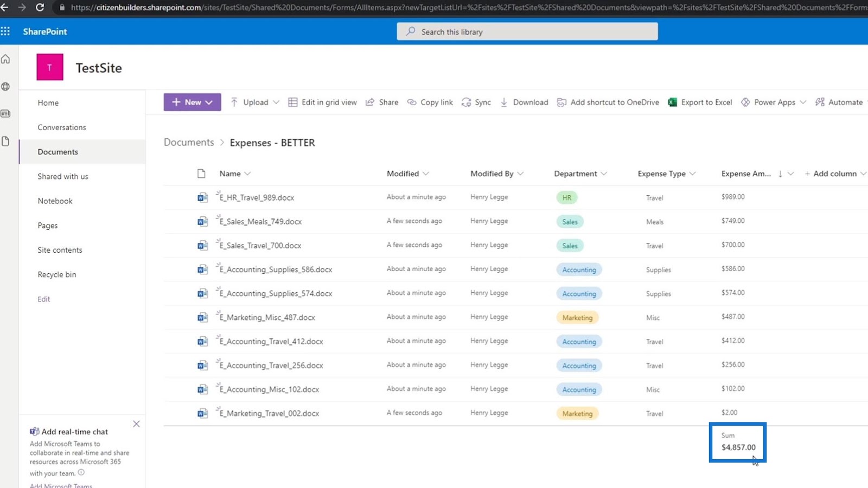
Task: Click Copy link in command bar
Action: (x=430, y=102)
